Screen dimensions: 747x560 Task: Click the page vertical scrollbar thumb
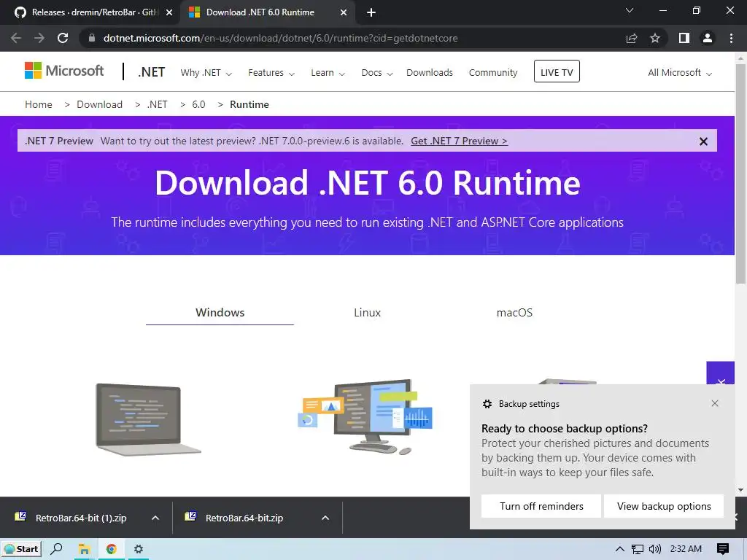point(740,174)
